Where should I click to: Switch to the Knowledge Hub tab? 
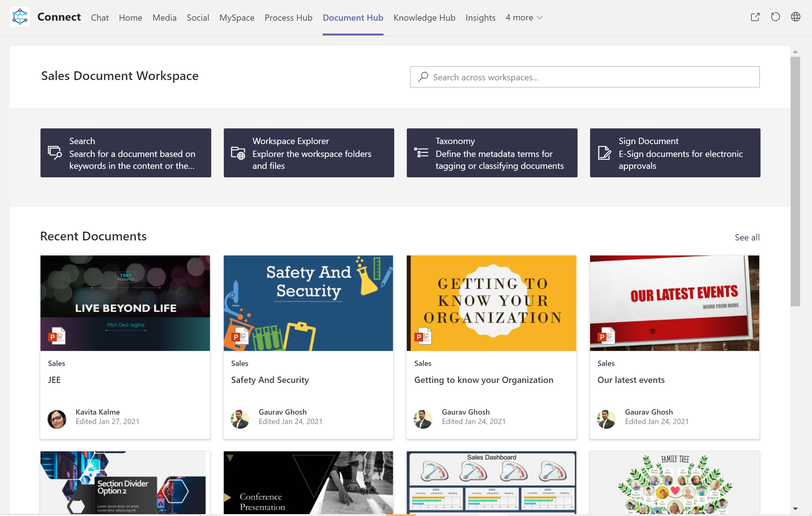coord(424,18)
